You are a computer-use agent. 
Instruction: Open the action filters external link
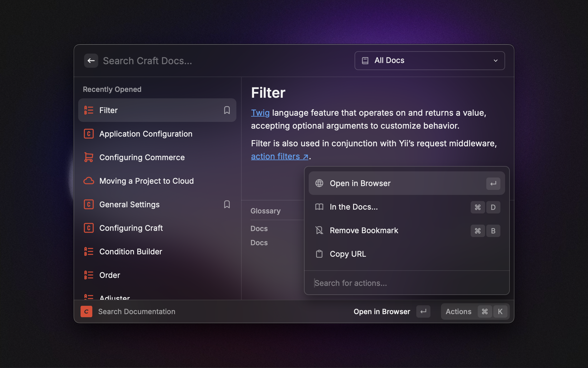[x=279, y=156]
